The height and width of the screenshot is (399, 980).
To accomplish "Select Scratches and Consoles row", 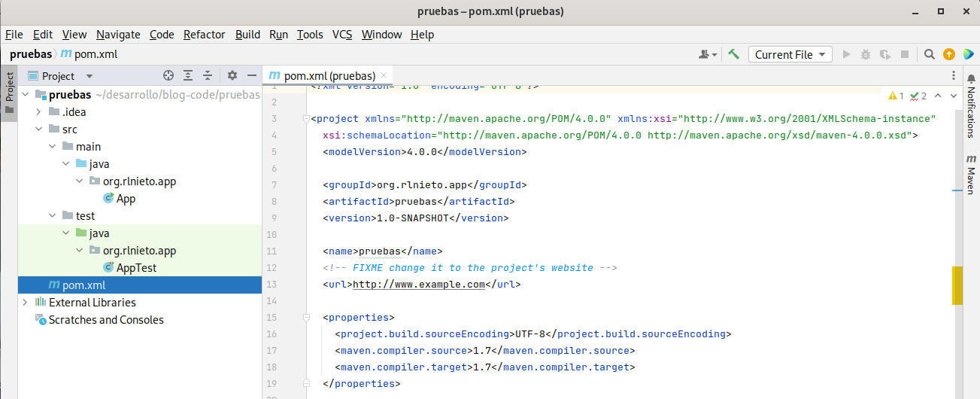I will [140, 320].
